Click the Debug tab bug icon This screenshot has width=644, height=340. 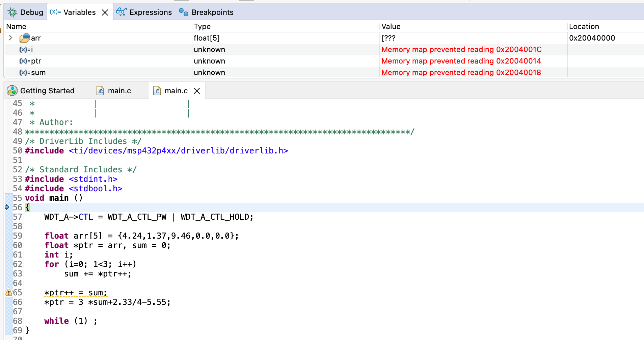point(12,12)
